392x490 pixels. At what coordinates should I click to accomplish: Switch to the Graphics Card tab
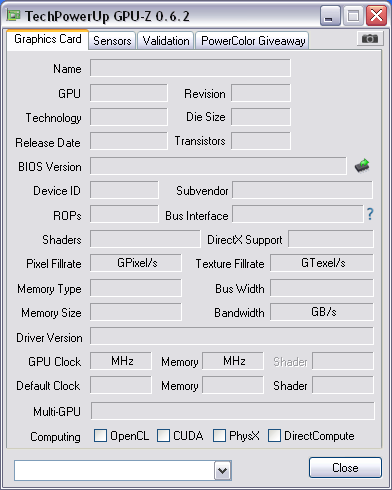48,39
